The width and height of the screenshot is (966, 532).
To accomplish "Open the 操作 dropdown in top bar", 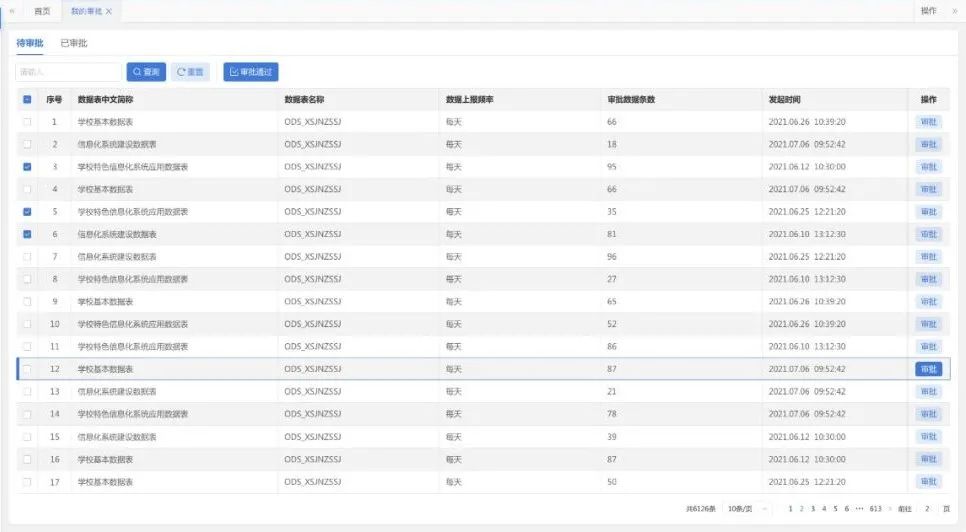I will coord(928,11).
